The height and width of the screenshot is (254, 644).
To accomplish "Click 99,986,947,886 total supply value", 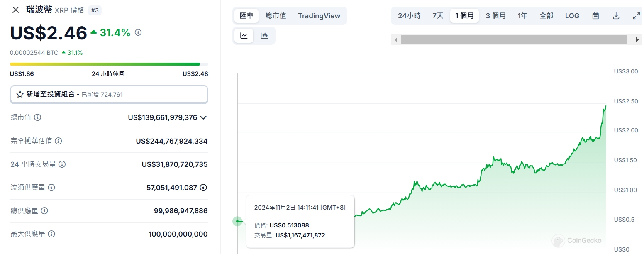I will pos(181,211).
